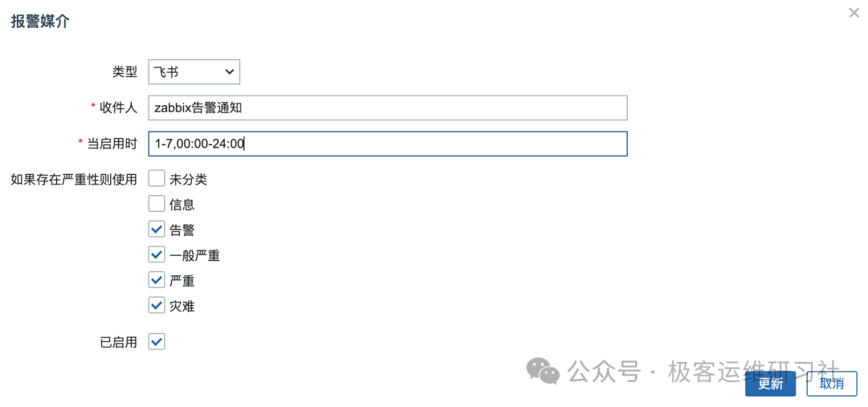Focus the 收件人 input field
868x407 pixels.
pyautogui.click(x=387, y=108)
